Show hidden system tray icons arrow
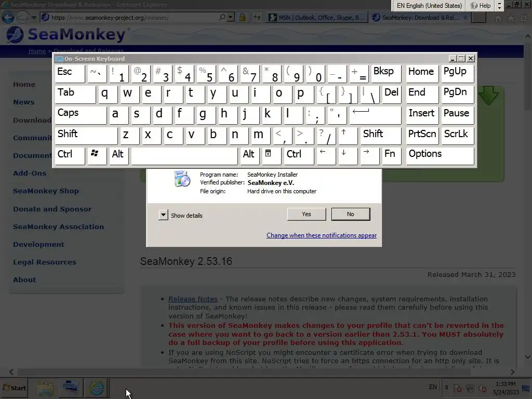532x399 pixels. point(446,387)
